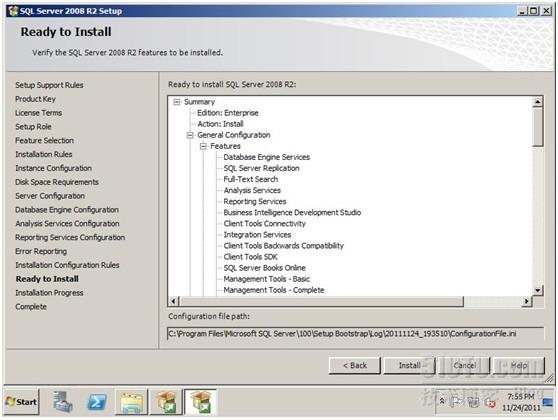Select Client Tools Connectivity item
558x420 pixels.
[x=264, y=224]
